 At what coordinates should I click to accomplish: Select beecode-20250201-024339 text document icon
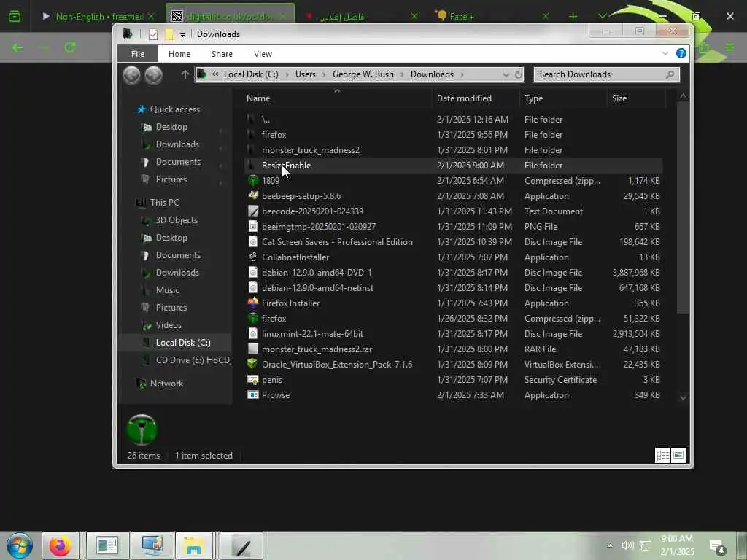coord(253,211)
